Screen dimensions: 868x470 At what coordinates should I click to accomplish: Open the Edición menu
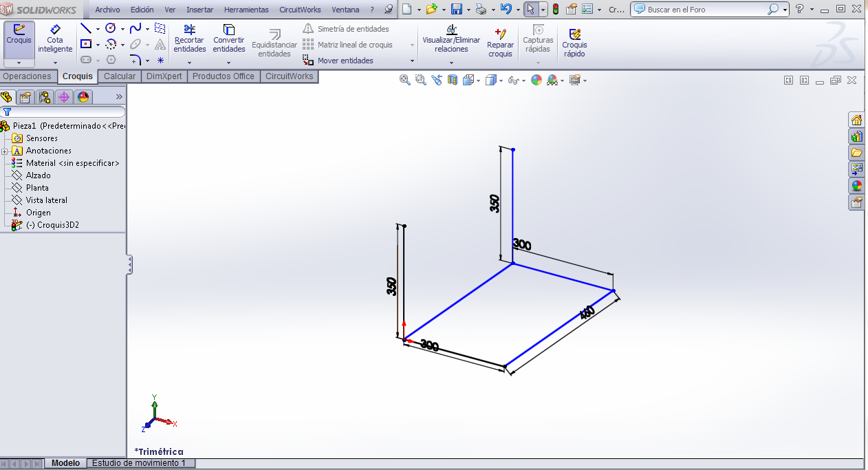pyautogui.click(x=142, y=10)
